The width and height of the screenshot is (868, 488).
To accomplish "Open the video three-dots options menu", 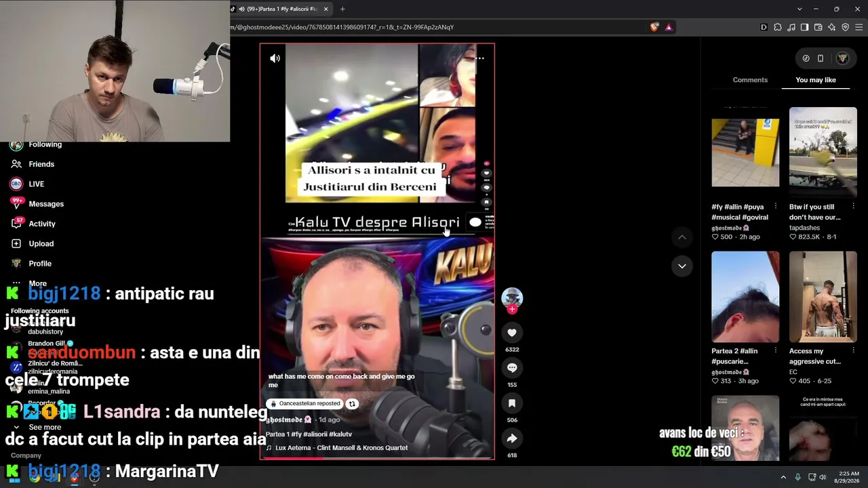I will [x=480, y=58].
